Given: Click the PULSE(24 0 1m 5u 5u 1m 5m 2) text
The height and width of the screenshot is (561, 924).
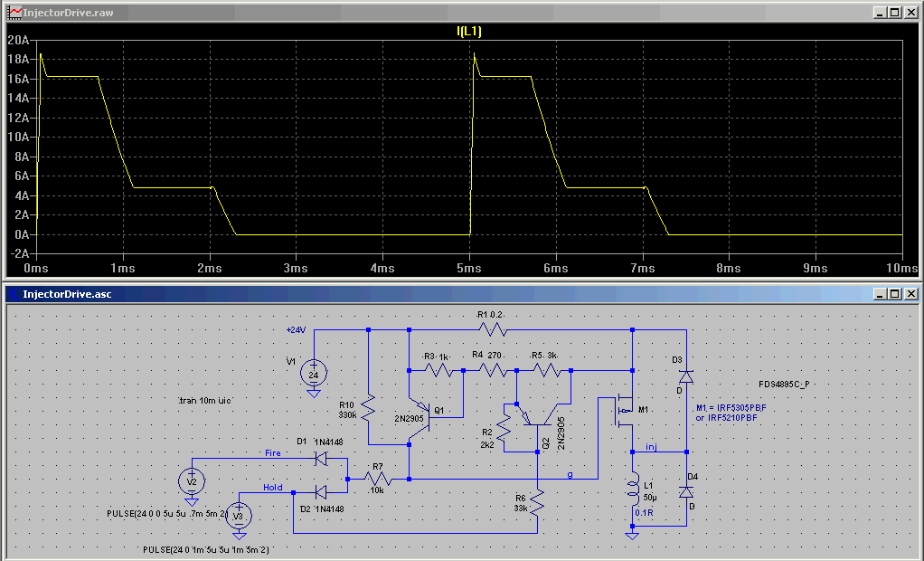Looking at the screenshot, I should click(205, 550).
